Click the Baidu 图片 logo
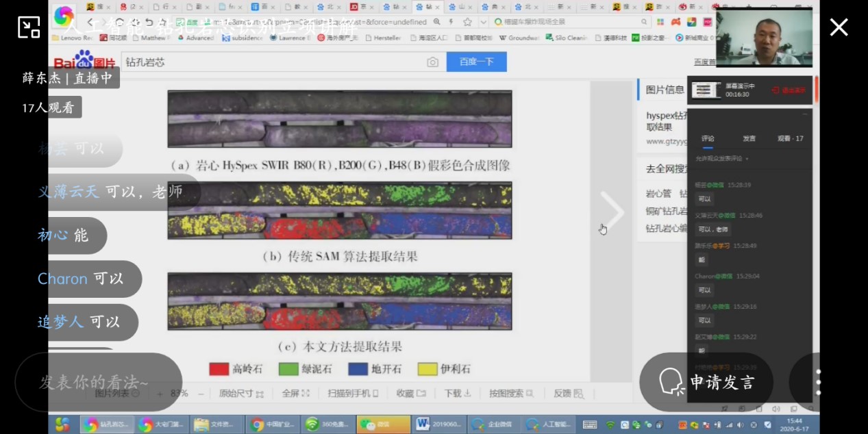Screen dimensions: 868x434 click(x=85, y=60)
